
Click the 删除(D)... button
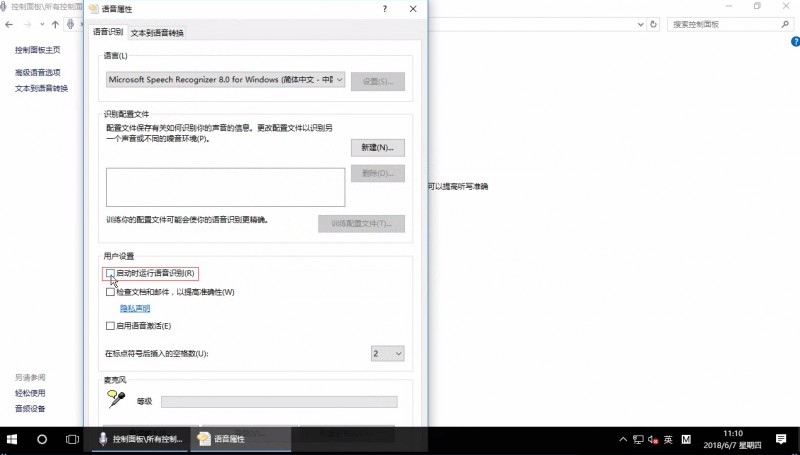pos(378,173)
